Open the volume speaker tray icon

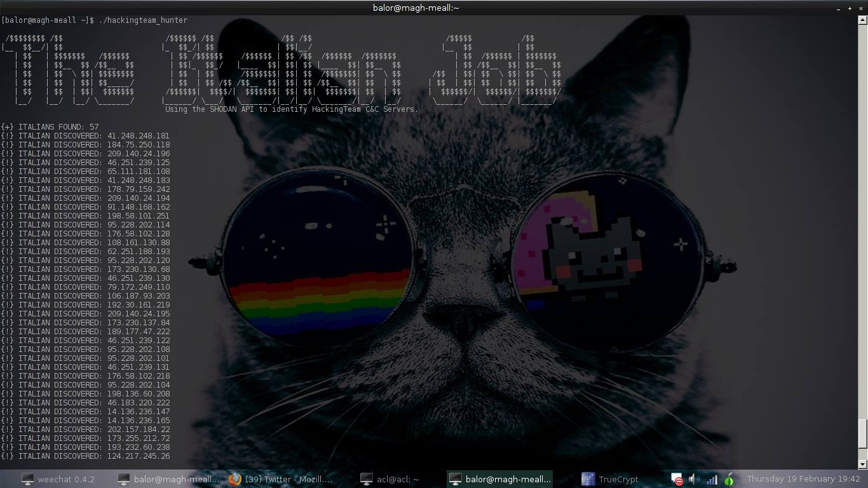[x=694, y=480]
